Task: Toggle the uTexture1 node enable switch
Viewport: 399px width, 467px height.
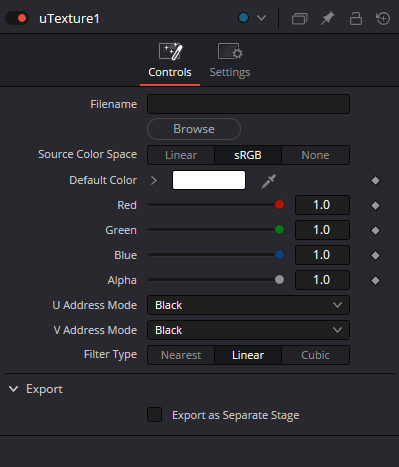Action: point(17,18)
